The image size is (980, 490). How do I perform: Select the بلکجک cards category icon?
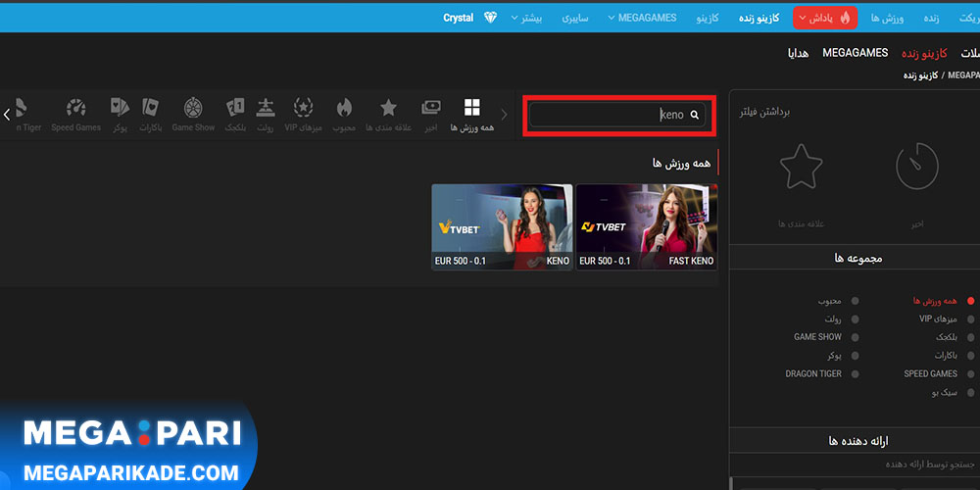click(235, 108)
